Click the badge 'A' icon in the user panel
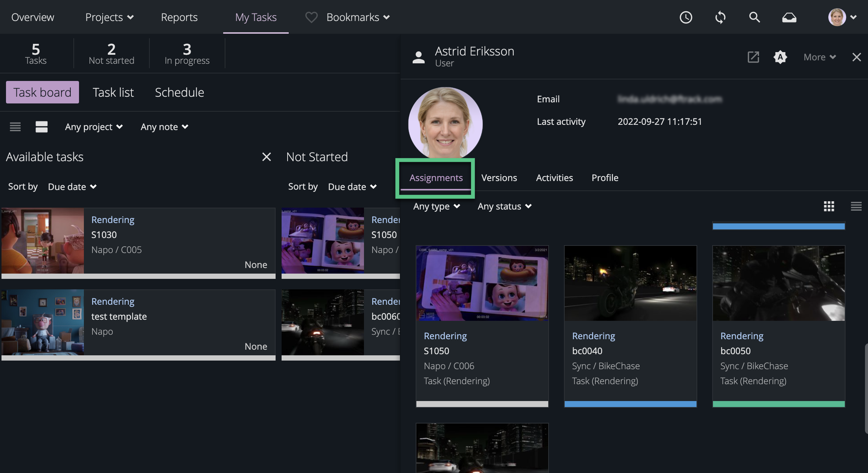 click(780, 57)
